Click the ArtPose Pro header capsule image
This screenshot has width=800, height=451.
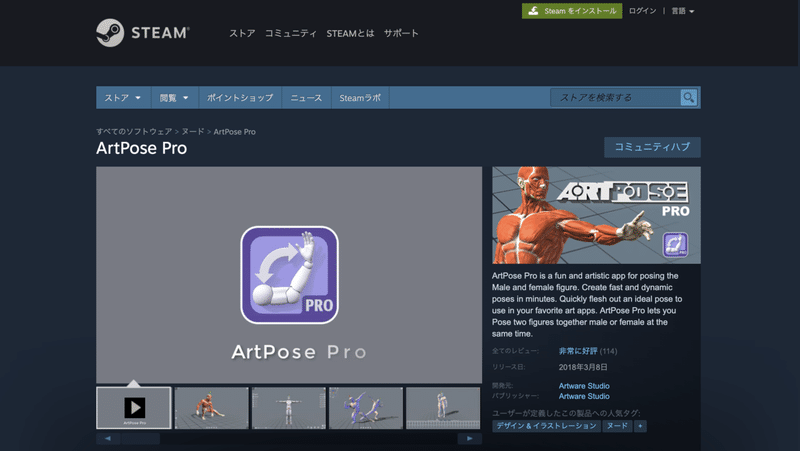(x=596, y=215)
